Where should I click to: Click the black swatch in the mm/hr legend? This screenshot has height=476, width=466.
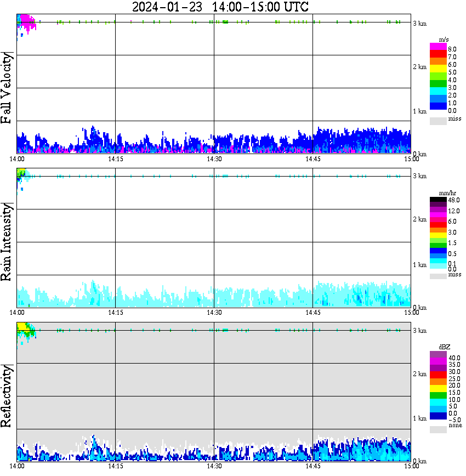pos(438,200)
